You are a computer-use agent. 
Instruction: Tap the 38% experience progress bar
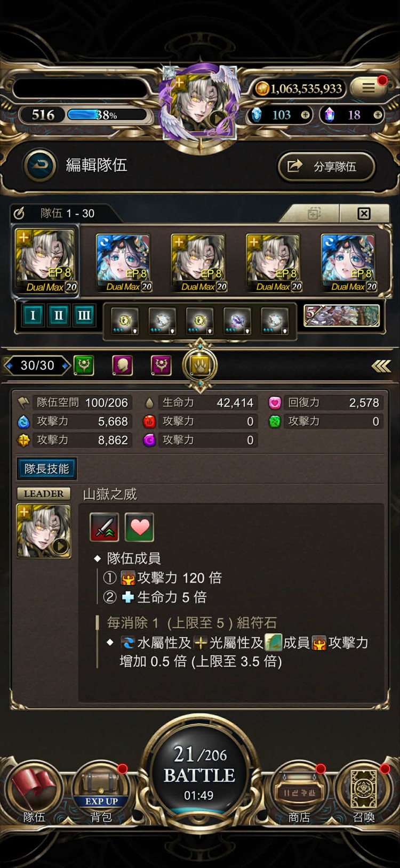pyautogui.click(x=107, y=115)
